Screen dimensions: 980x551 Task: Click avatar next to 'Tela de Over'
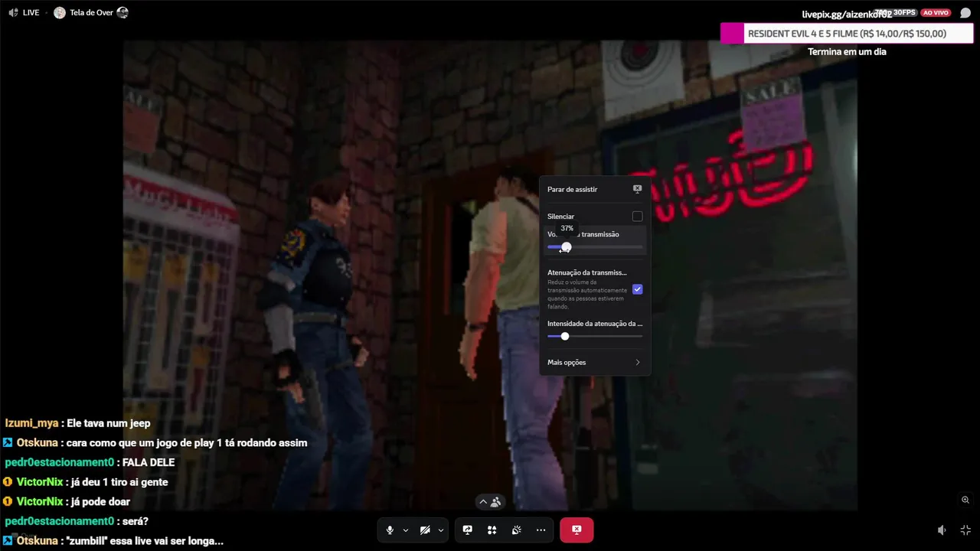coord(60,13)
